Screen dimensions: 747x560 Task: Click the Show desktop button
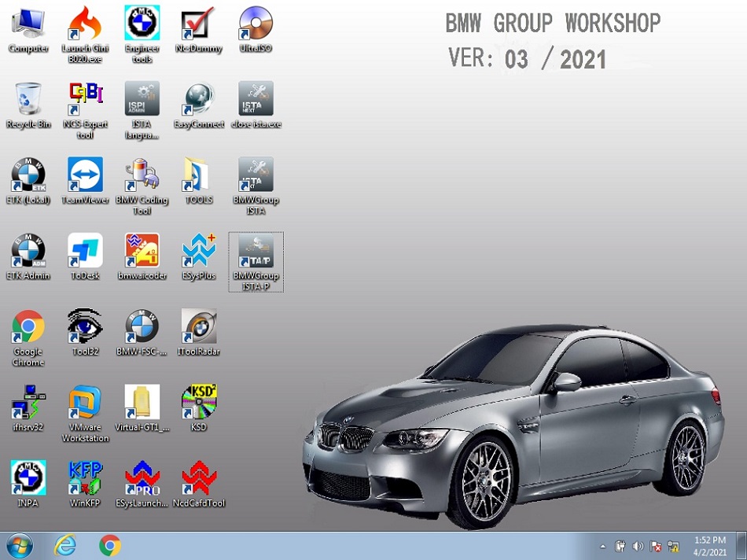coord(742,546)
